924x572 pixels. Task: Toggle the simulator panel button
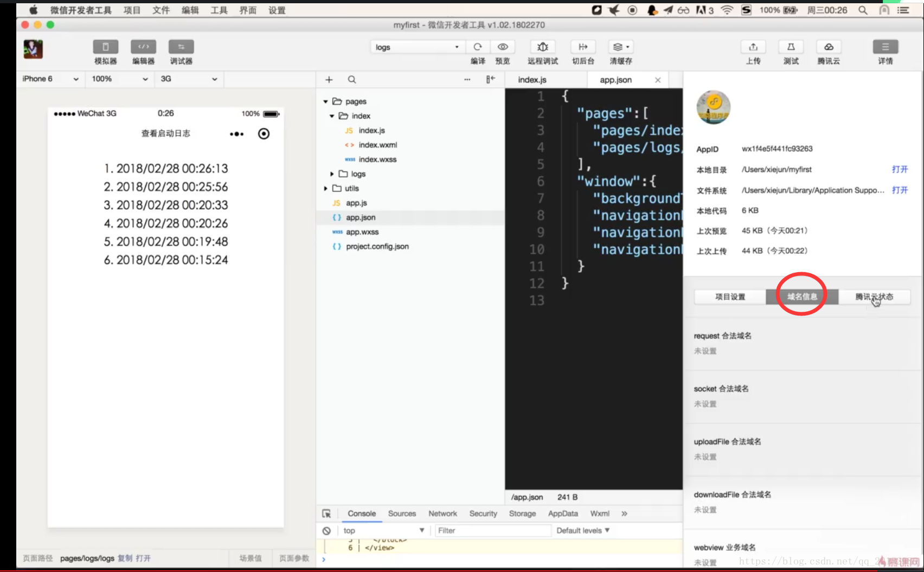105,47
